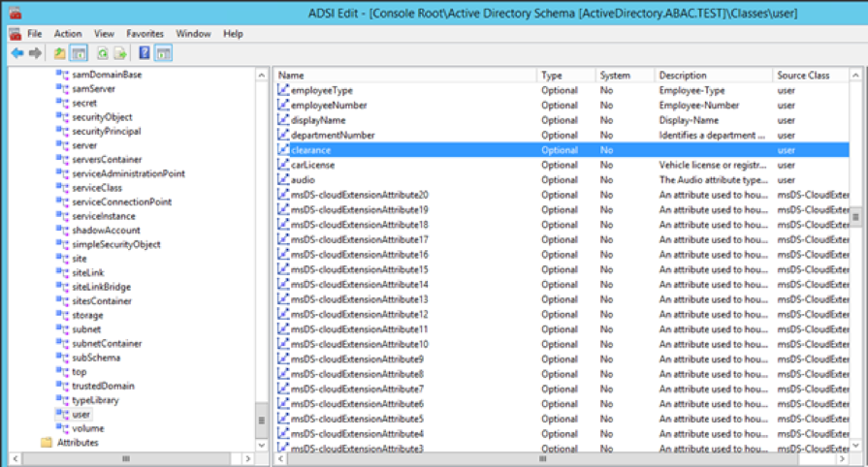
Task: Click the attribute icon beside displayName
Action: (283, 119)
